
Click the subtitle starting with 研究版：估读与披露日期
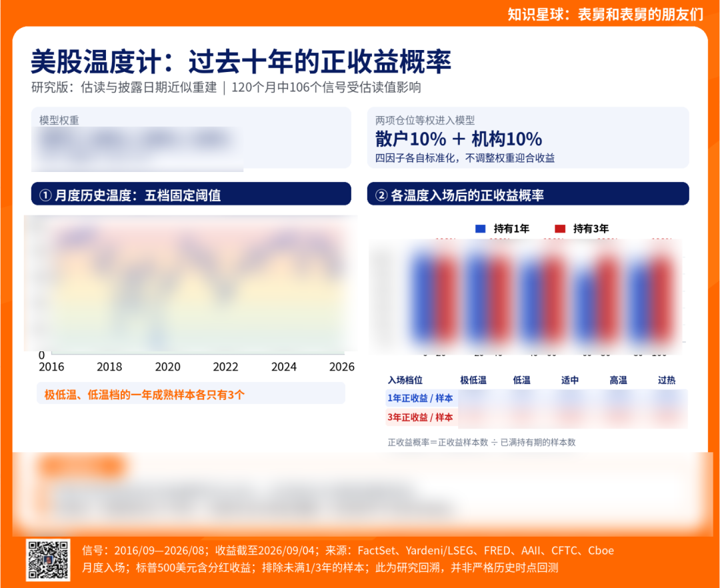pos(226,87)
